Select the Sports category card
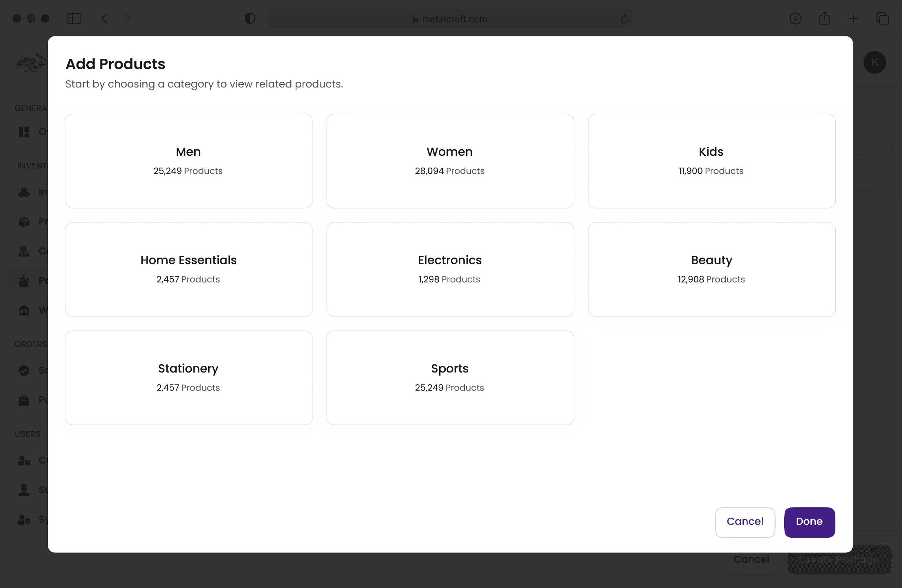This screenshot has height=588, width=902. pos(450,377)
